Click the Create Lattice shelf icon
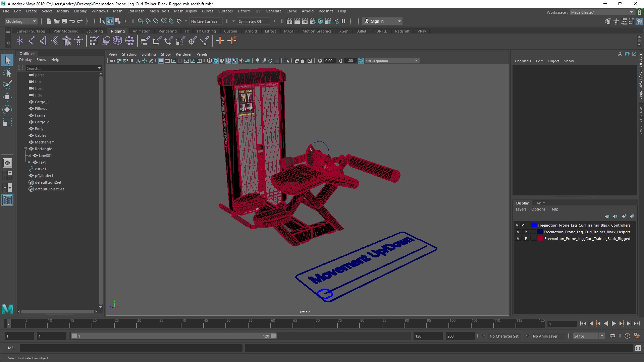The height and width of the screenshot is (362, 644). pyautogui.click(x=117, y=41)
